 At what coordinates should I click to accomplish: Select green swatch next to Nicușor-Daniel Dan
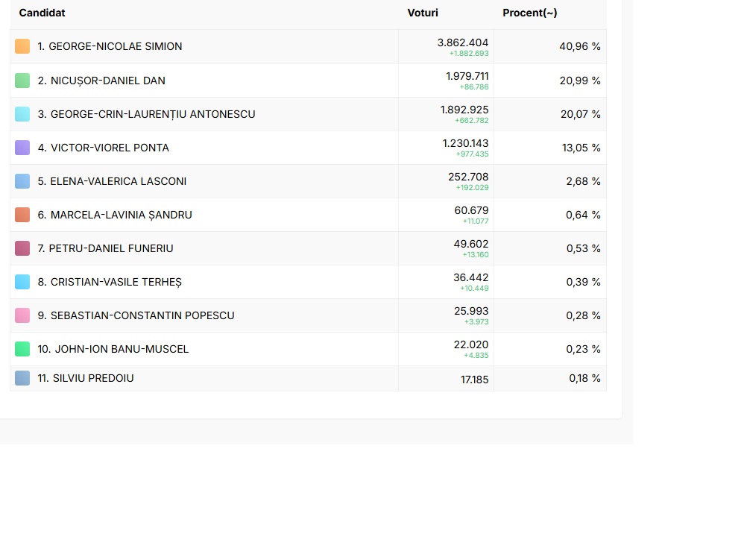coord(22,81)
